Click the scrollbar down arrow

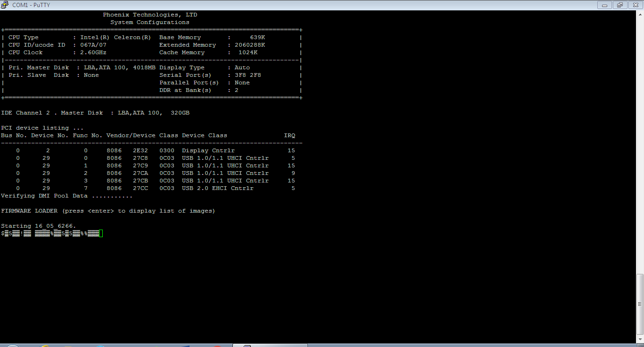(640, 339)
